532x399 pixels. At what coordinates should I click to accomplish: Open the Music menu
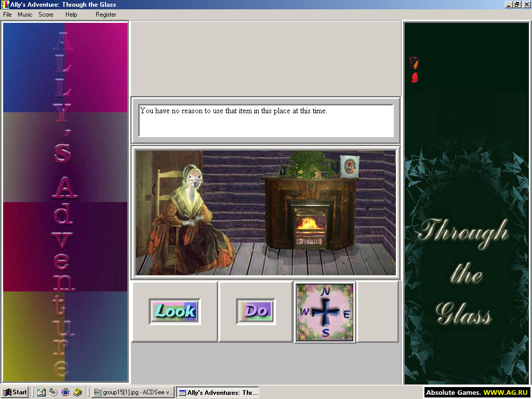pyautogui.click(x=25, y=15)
